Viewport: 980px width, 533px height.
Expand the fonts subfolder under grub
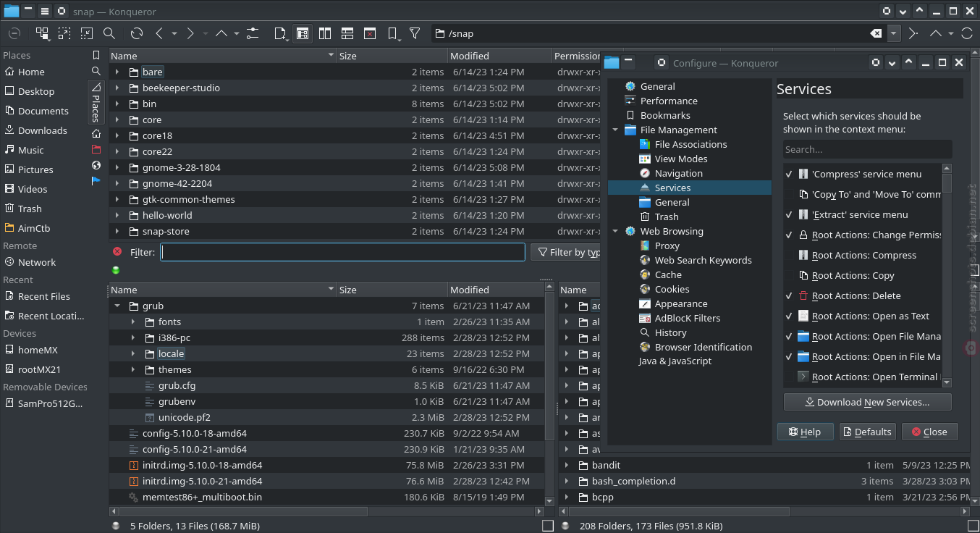[x=133, y=322]
